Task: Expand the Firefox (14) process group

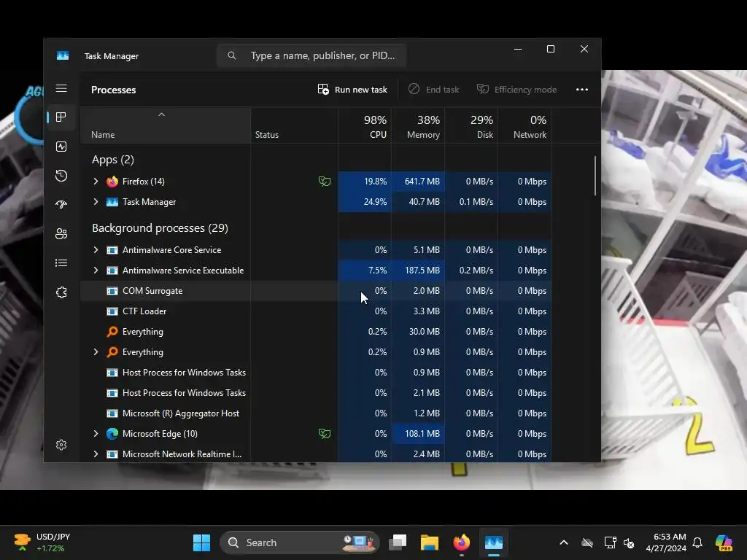Action: click(x=96, y=182)
